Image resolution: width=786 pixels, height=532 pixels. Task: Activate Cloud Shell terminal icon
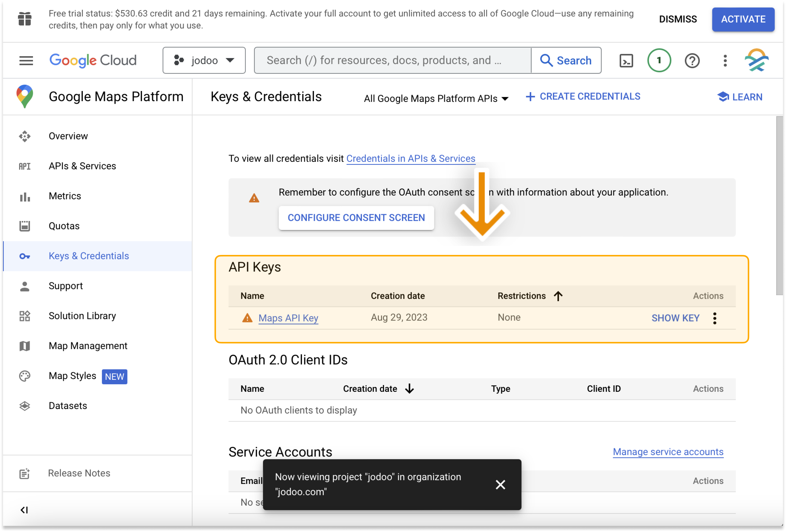point(626,61)
